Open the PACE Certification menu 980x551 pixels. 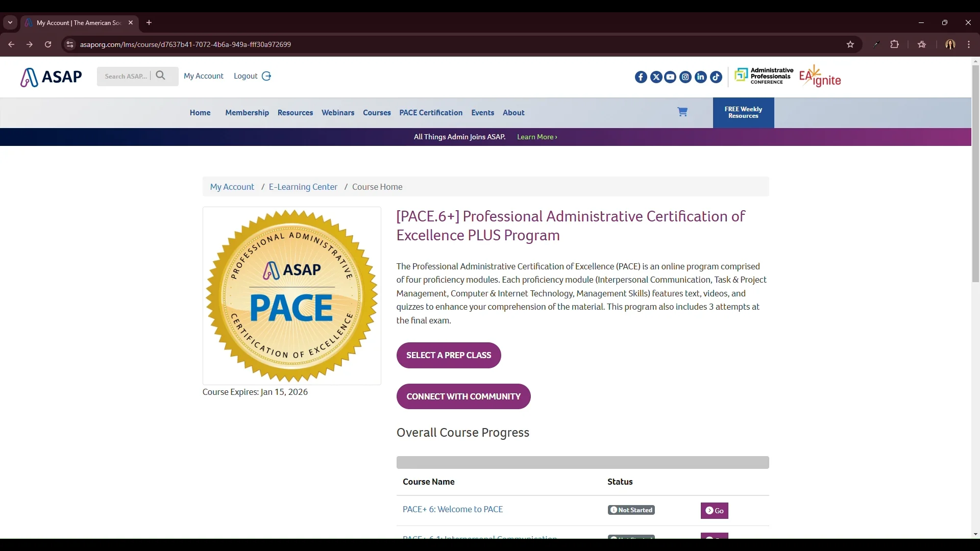click(x=431, y=113)
